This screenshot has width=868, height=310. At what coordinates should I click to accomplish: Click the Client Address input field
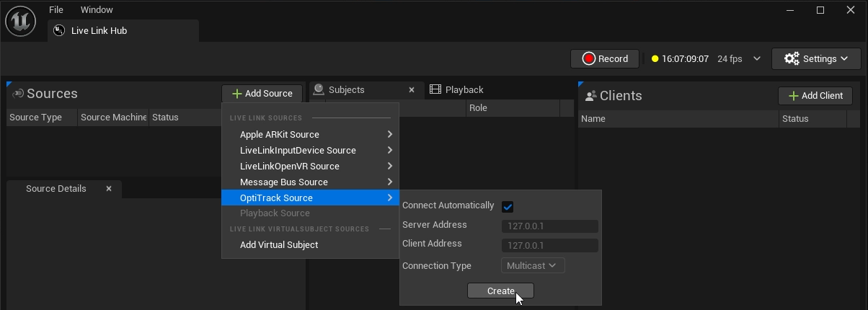point(549,246)
